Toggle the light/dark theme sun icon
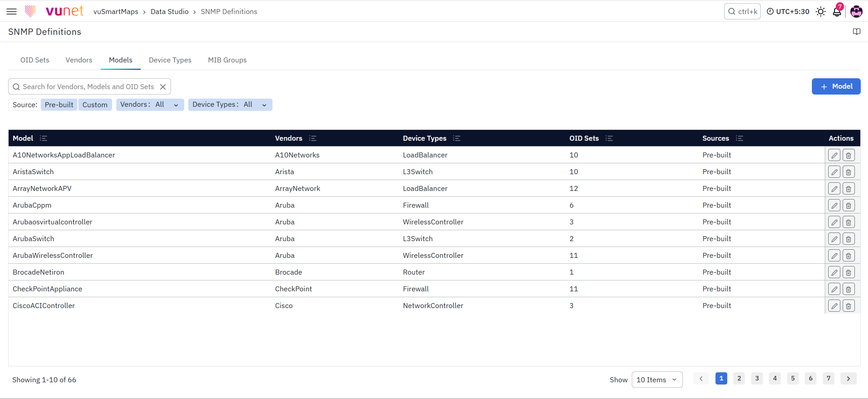The image size is (868, 399). (820, 12)
